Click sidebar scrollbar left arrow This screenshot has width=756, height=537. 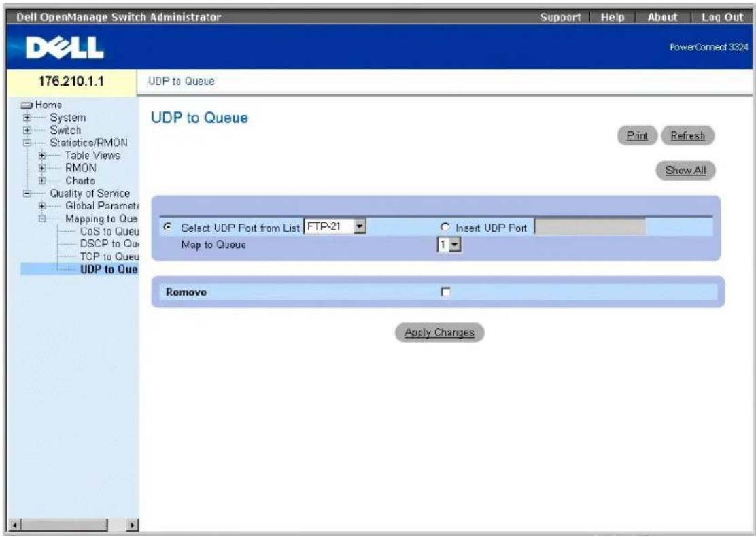[x=14, y=525]
